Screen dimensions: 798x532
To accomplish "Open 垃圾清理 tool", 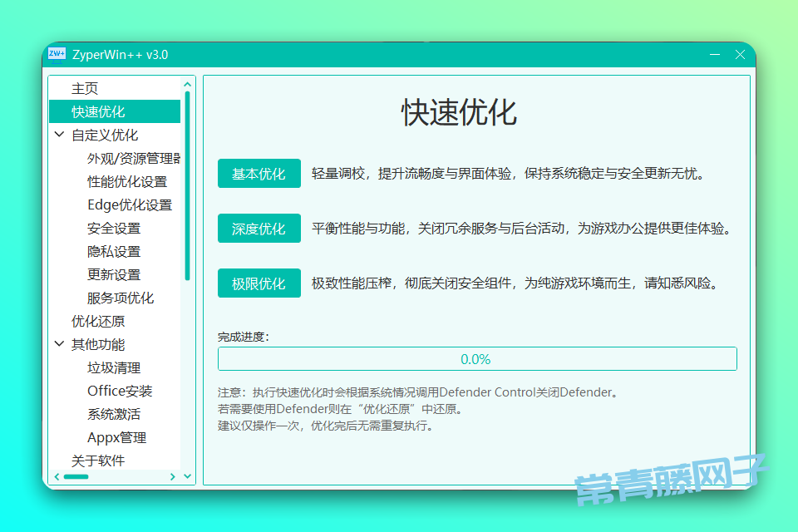I will coord(114,367).
